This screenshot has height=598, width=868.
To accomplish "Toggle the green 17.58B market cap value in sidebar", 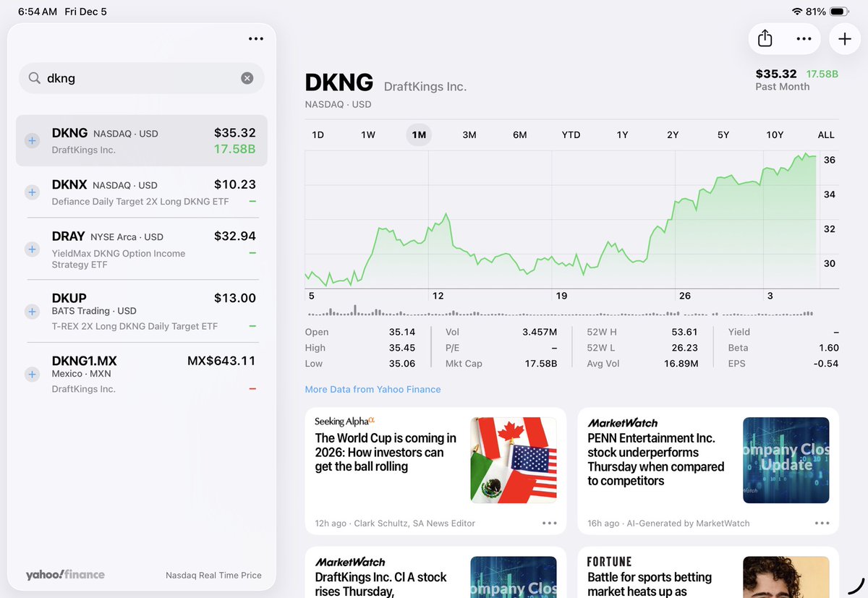I will (234, 150).
